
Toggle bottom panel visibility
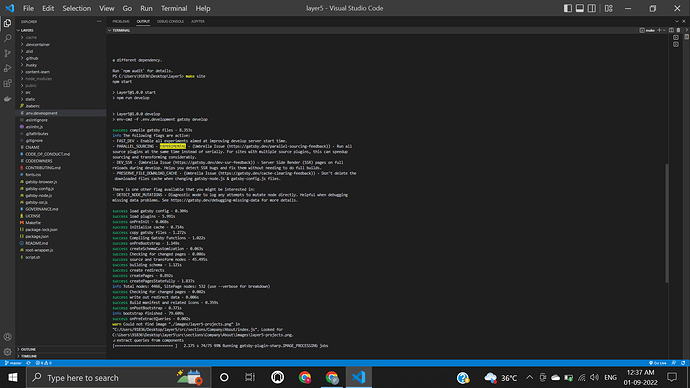(x=580, y=8)
